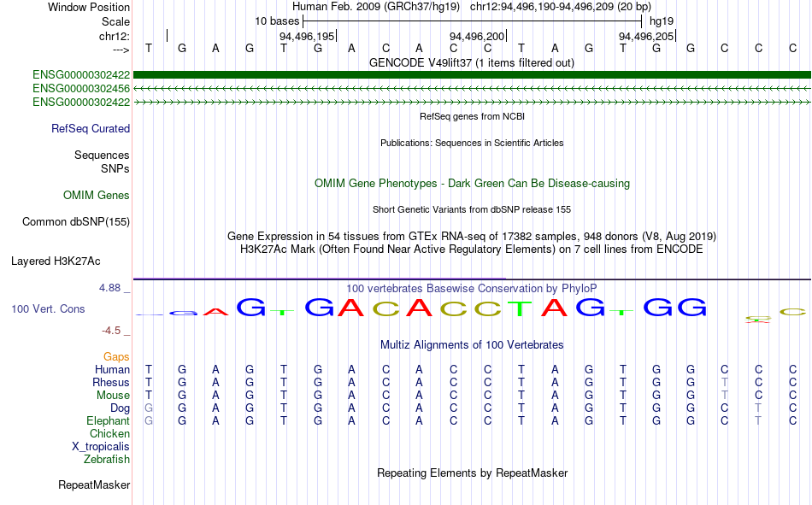Click ENSG00000302456 left-pointing arrows line
The width and height of the screenshot is (812, 505).
coord(472,89)
